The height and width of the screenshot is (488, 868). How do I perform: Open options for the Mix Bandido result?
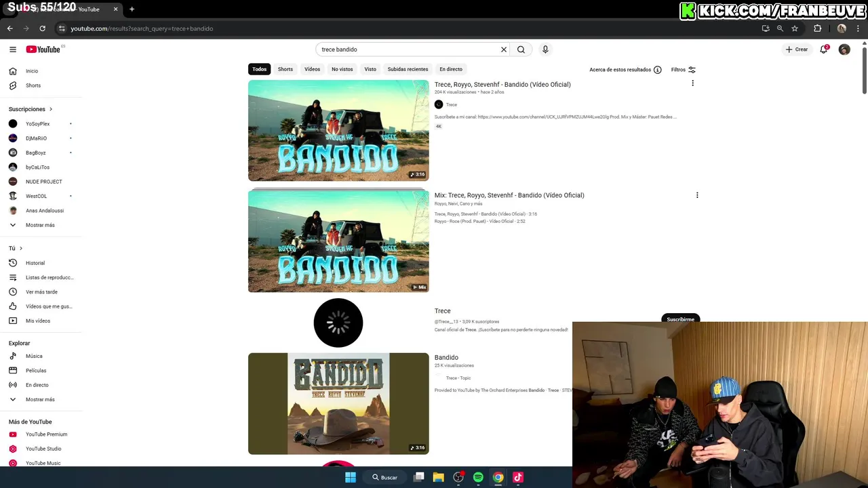click(696, 195)
